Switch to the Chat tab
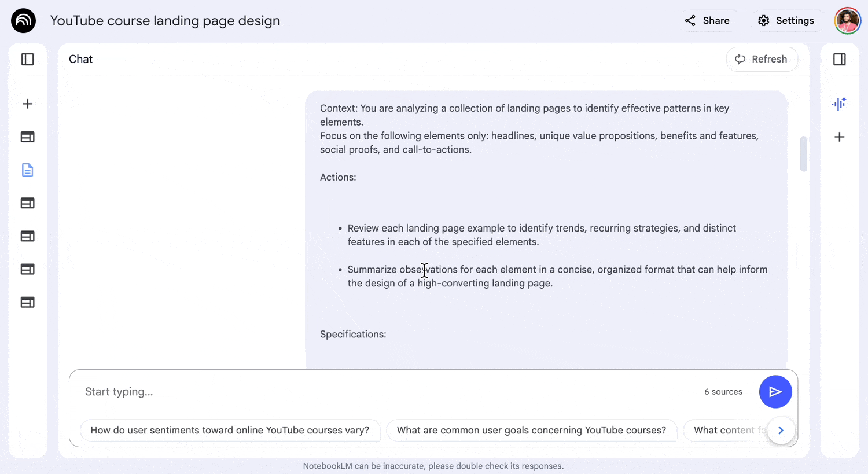 point(80,59)
